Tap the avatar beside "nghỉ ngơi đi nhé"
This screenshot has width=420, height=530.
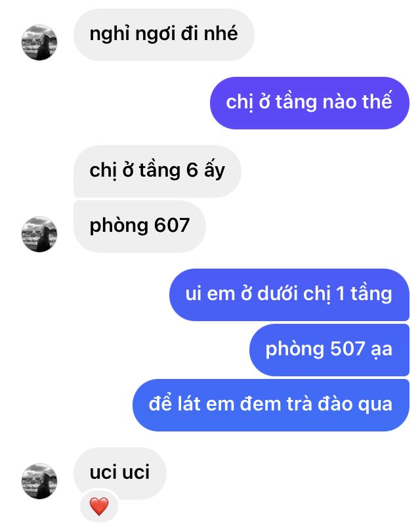(x=39, y=42)
